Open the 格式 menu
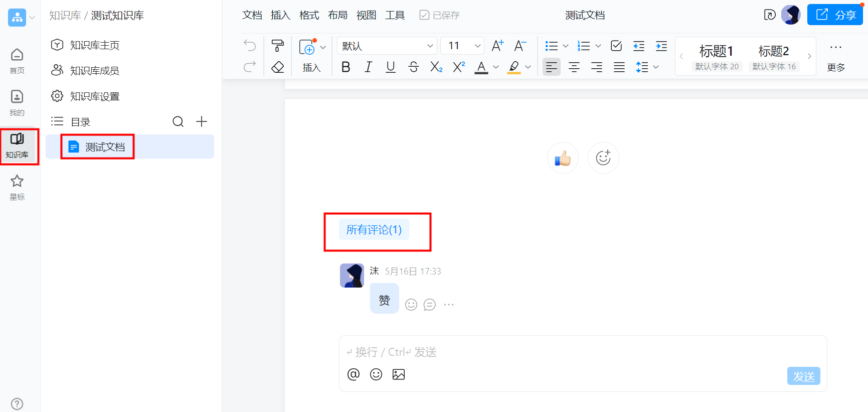 309,15
